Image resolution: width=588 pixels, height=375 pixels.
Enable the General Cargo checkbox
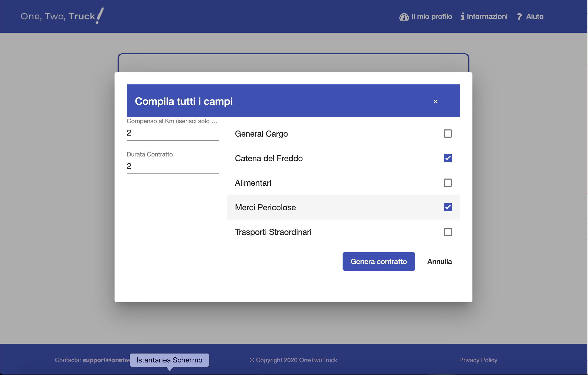point(448,134)
